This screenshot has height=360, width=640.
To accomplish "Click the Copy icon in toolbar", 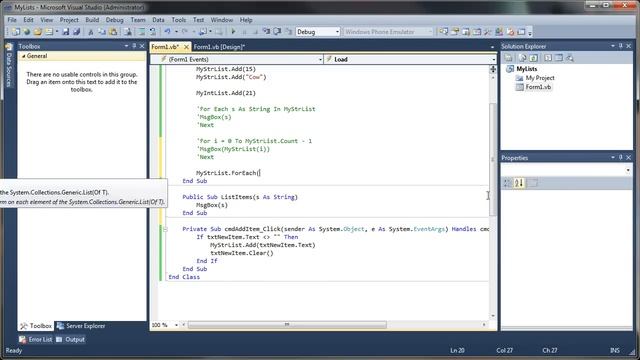I will pos(102,31).
